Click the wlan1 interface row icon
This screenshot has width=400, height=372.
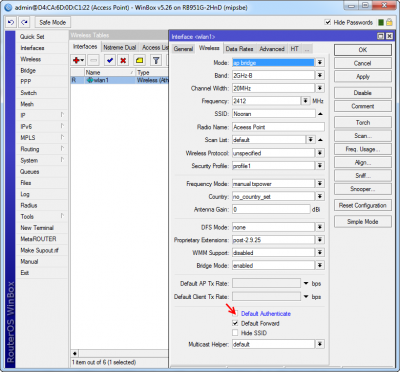90,80
